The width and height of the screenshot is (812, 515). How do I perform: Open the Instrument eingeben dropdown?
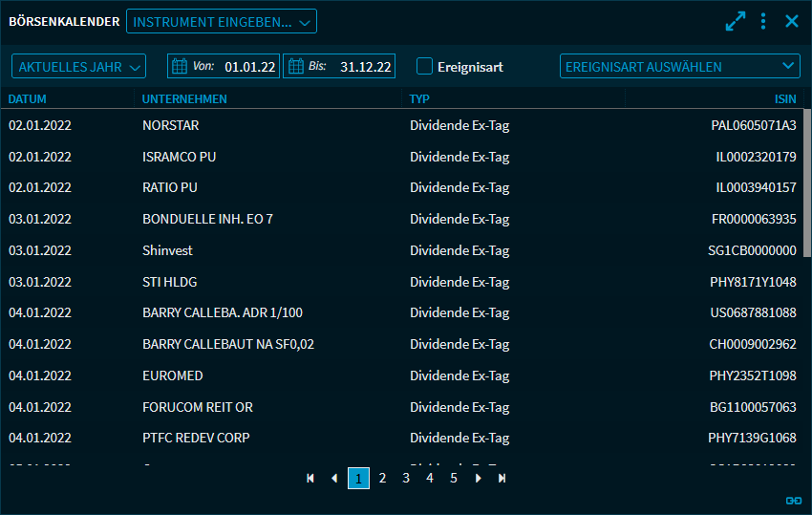coord(221,21)
